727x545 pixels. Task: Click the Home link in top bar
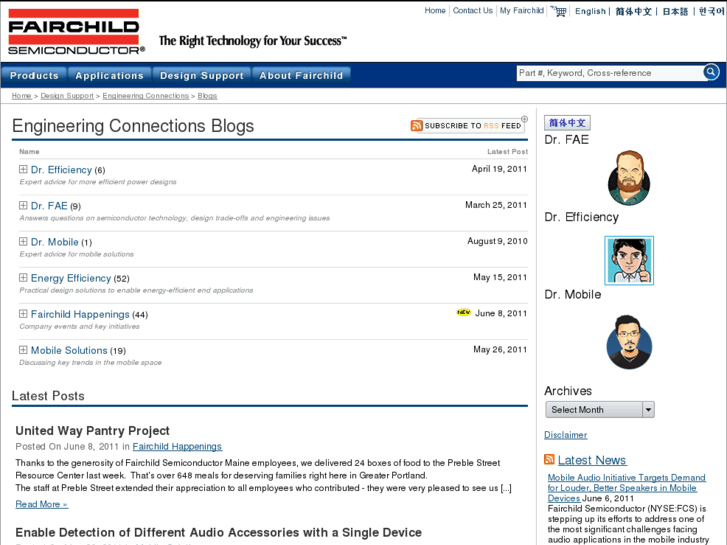point(435,11)
